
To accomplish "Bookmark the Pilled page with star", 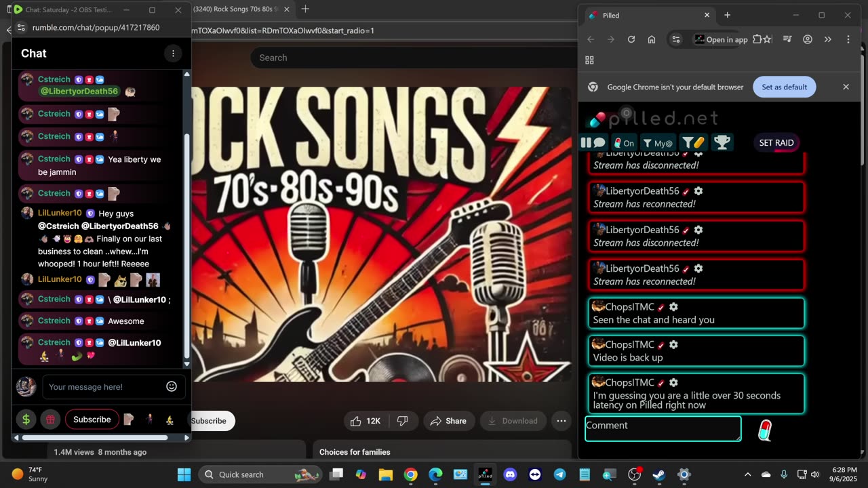I will (767, 39).
